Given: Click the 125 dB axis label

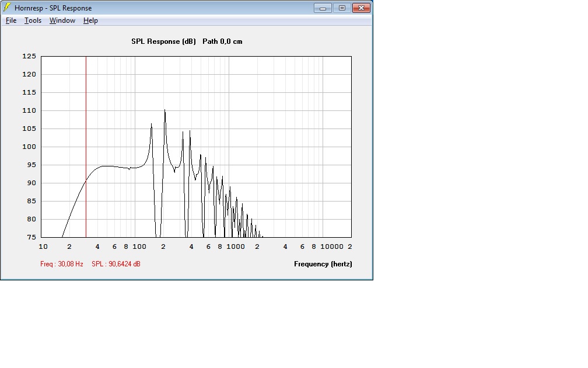Looking at the screenshot, I should pos(29,56).
